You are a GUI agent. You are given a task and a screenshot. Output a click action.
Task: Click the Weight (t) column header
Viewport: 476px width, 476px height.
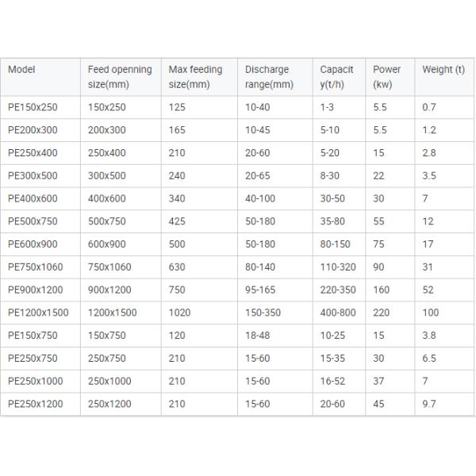tap(443, 70)
